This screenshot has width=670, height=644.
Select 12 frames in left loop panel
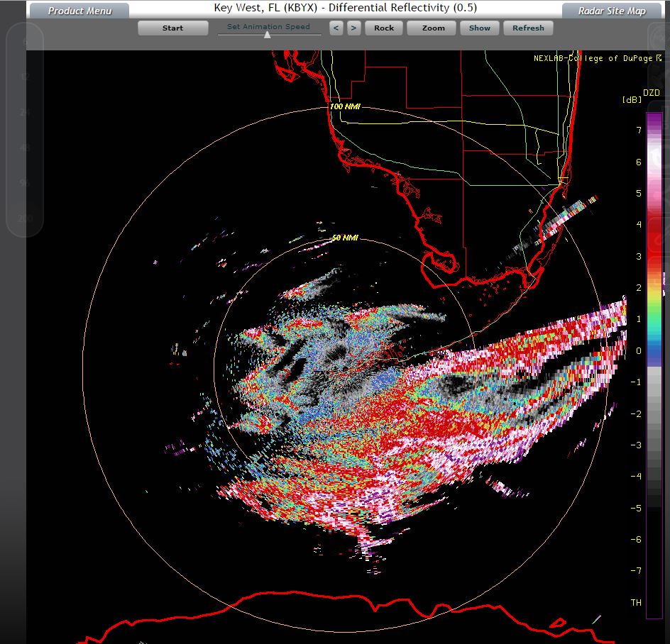coord(25,77)
